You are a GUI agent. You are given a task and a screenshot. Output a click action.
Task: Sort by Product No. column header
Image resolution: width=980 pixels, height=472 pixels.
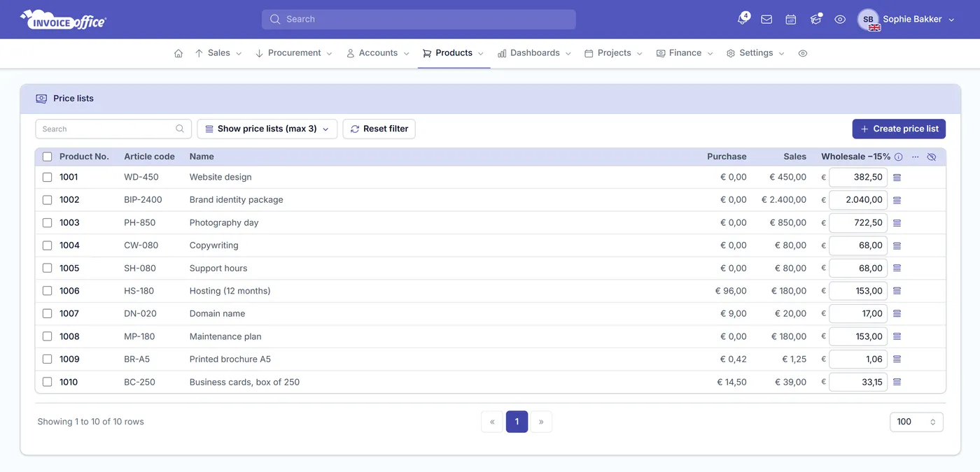[84, 157]
